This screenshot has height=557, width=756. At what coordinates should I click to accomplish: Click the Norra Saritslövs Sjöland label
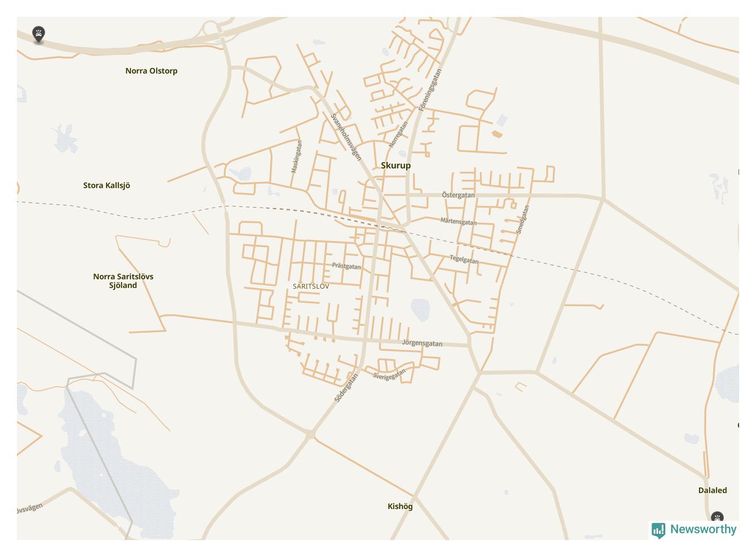(123, 280)
